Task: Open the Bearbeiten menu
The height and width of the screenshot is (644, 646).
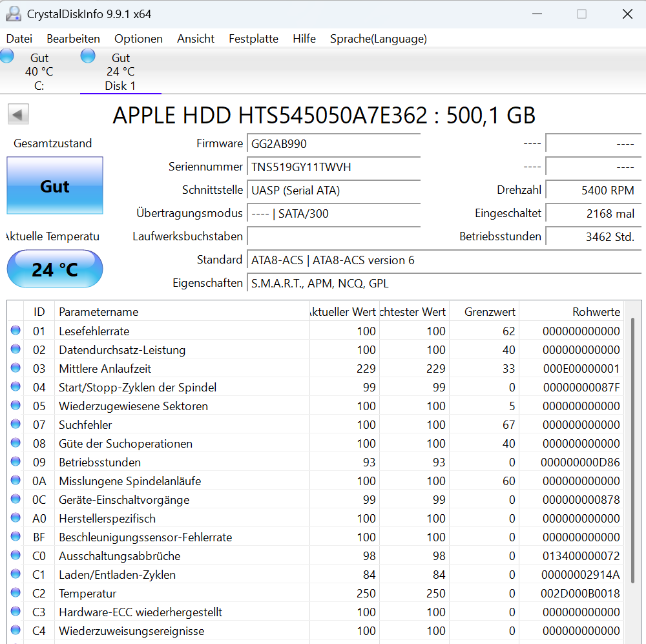Action: 74,39
